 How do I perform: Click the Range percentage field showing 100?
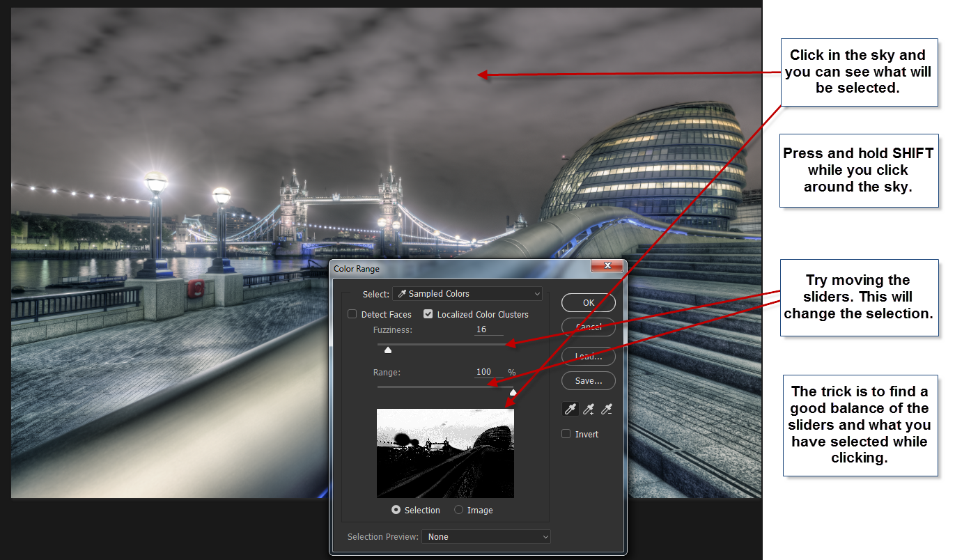tap(483, 371)
